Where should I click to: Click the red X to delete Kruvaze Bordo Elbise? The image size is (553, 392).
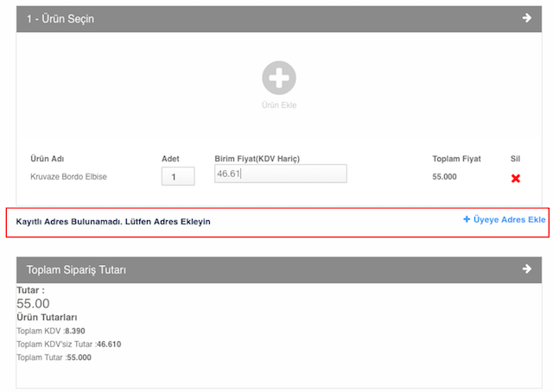(516, 178)
